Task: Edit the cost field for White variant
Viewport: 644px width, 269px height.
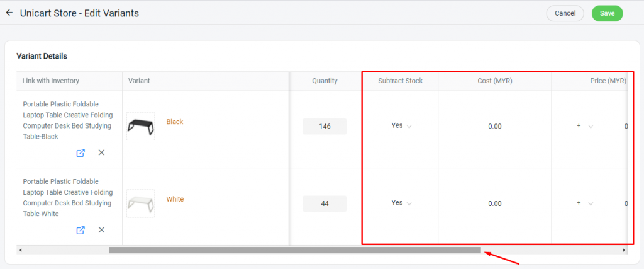Action: [494, 203]
